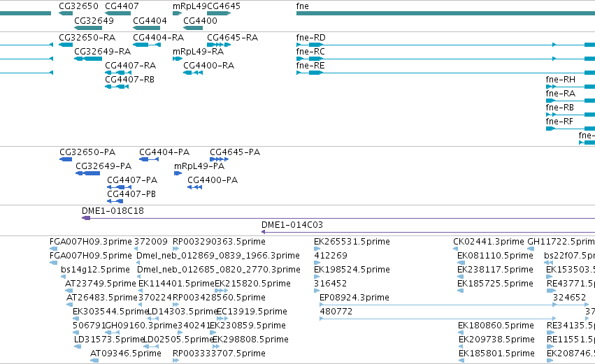Click the CG4407-RA transcript label
The width and height of the screenshot is (595, 364).
coord(131,66)
